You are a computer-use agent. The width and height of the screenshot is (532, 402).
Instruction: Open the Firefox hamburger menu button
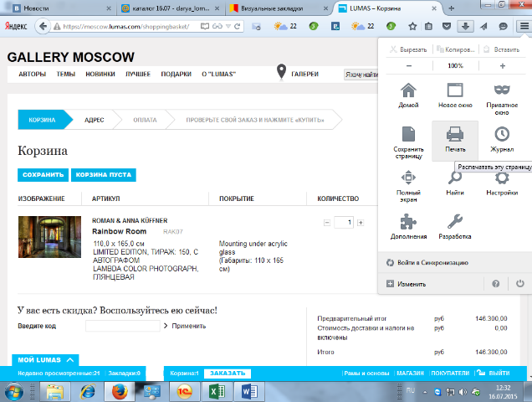click(x=524, y=26)
